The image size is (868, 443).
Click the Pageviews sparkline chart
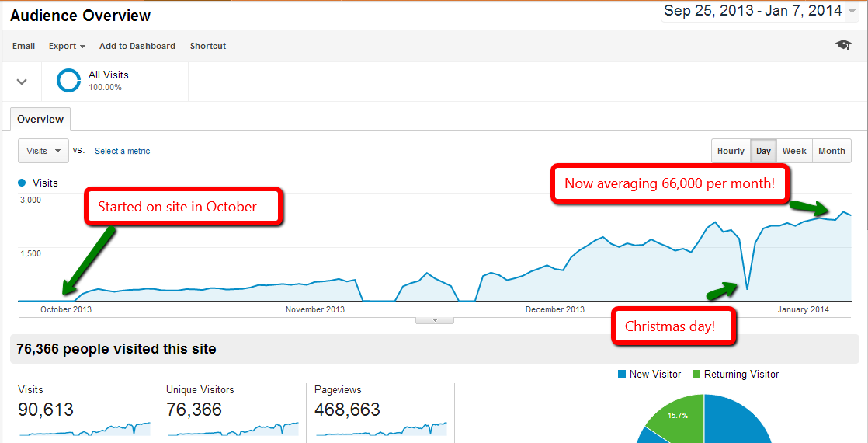pyautogui.click(x=380, y=427)
